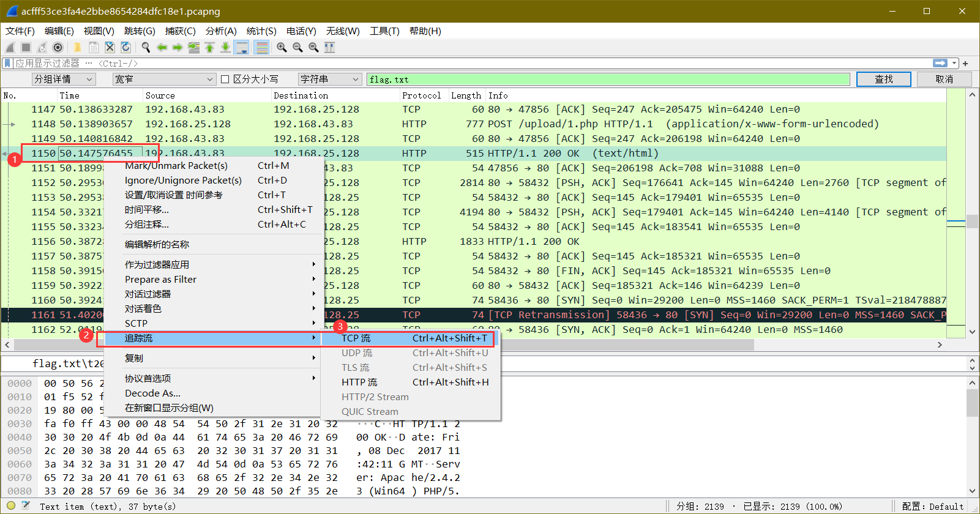
Task: Close the capture file using X icon
Action: click(110, 47)
